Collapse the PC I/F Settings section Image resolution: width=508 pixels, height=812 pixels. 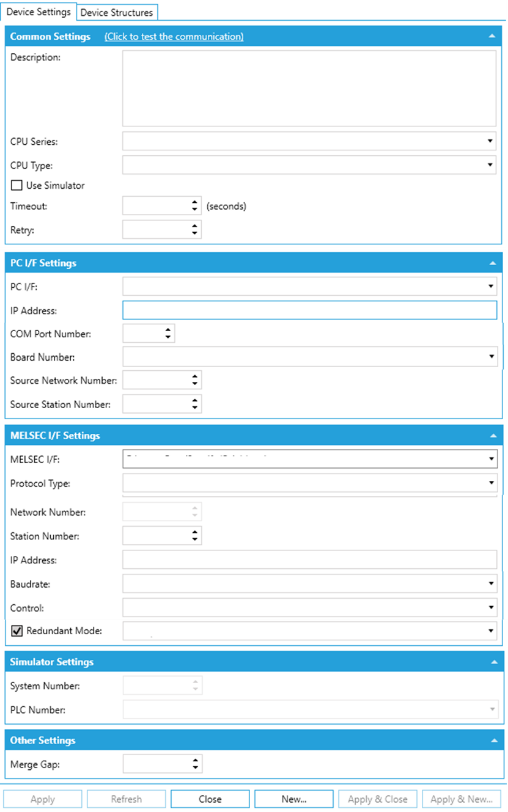pyautogui.click(x=492, y=263)
